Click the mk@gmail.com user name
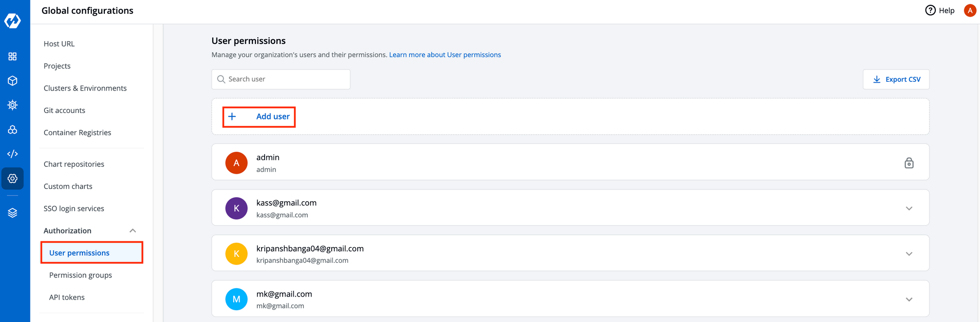980x322 pixels. pyautogui.click(x=284, y=294)
